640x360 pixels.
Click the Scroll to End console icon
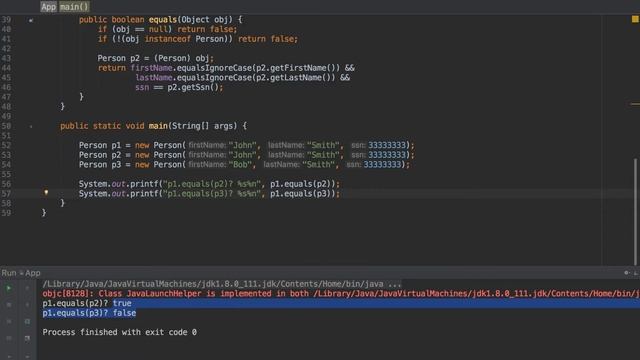coord(27,338)
